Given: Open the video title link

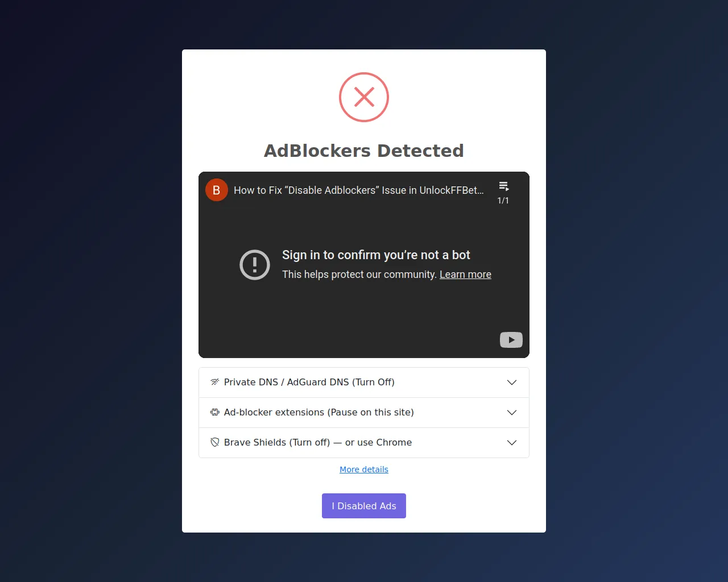Looking at the screenshot, I should tap(358, 190).
